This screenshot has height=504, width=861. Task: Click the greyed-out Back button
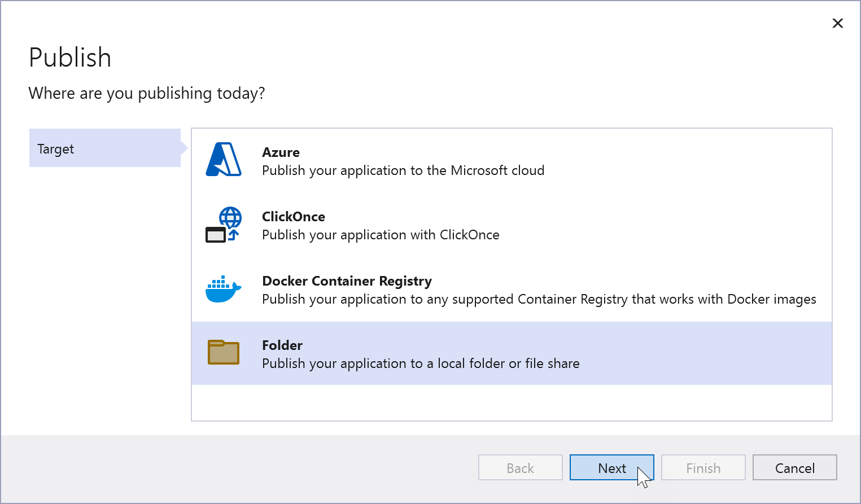(x=520, y=468)
